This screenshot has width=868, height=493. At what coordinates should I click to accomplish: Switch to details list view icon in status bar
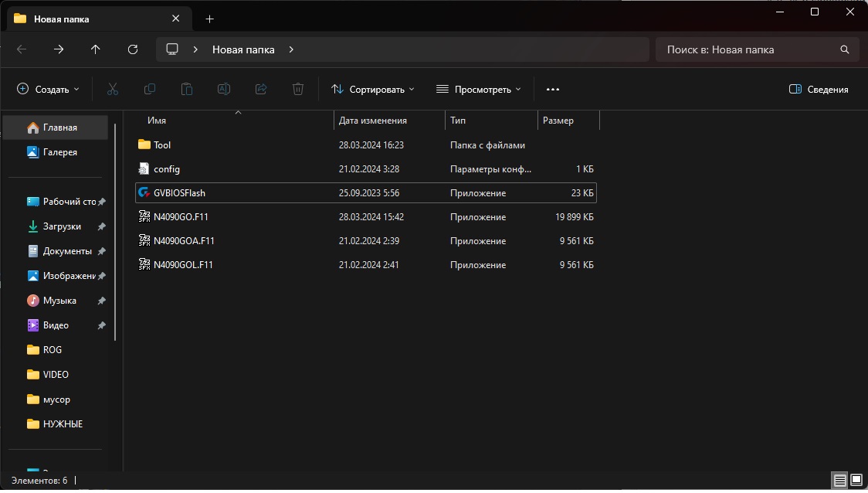[839, 481]
